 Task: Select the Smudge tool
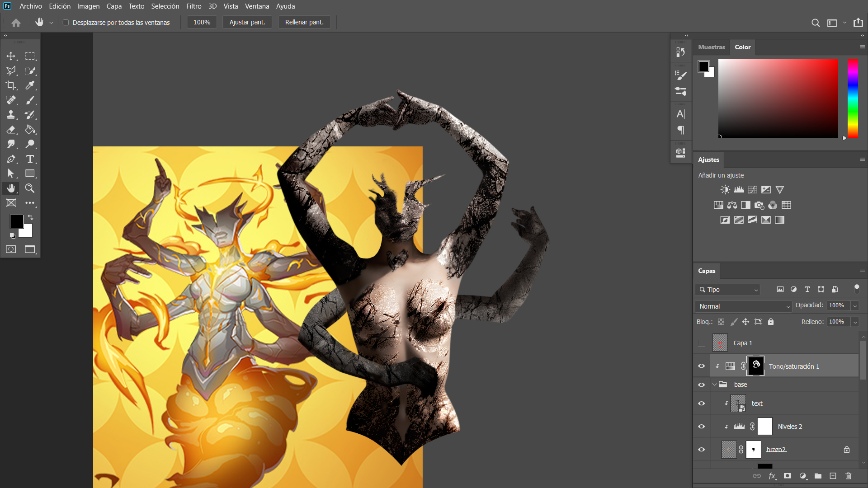(x=11, y=144)
